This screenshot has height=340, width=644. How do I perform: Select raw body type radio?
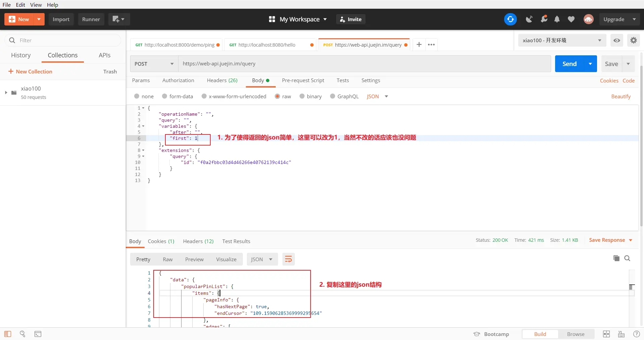277,96
